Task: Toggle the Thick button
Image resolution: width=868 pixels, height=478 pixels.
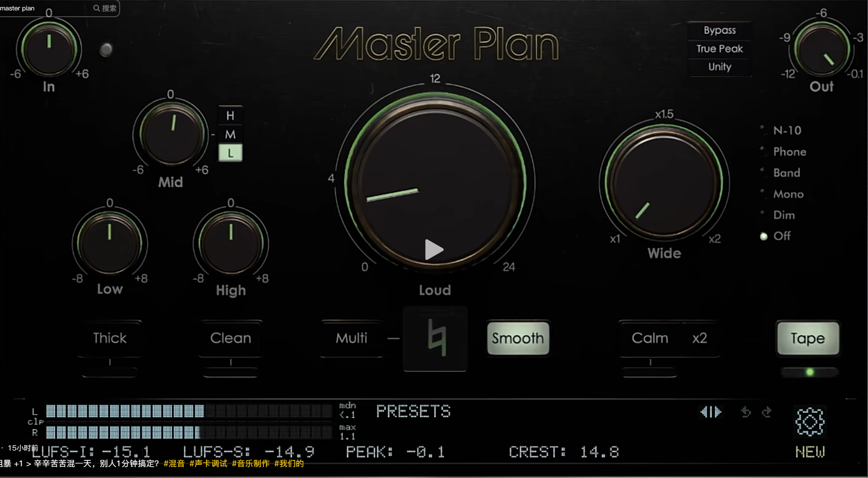Action: pyautogui.click(x=110, y=338)
